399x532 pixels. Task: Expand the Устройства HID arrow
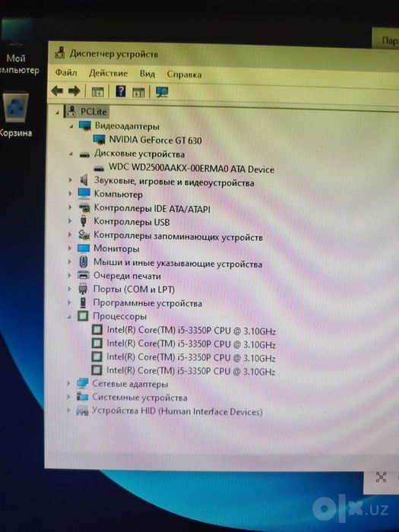tap(68, 410)
